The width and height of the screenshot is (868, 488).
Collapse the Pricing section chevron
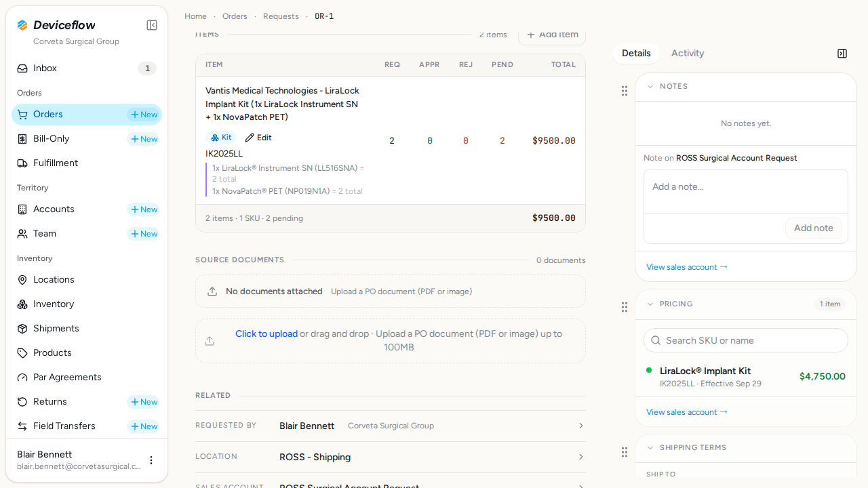coord(650,304)
